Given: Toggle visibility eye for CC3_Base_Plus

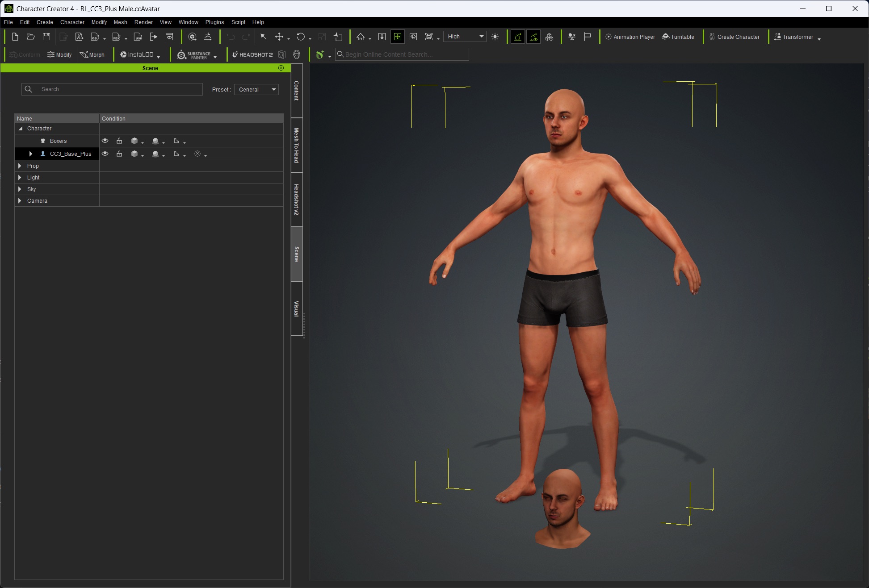Looking at the screenshot, I should point(105,154).
